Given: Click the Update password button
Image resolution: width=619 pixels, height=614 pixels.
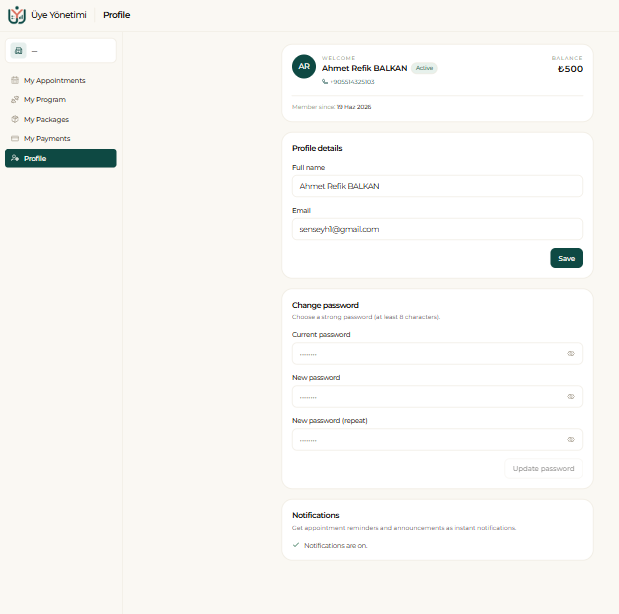Looking at the screenshot, I should (x=544, y=469).
